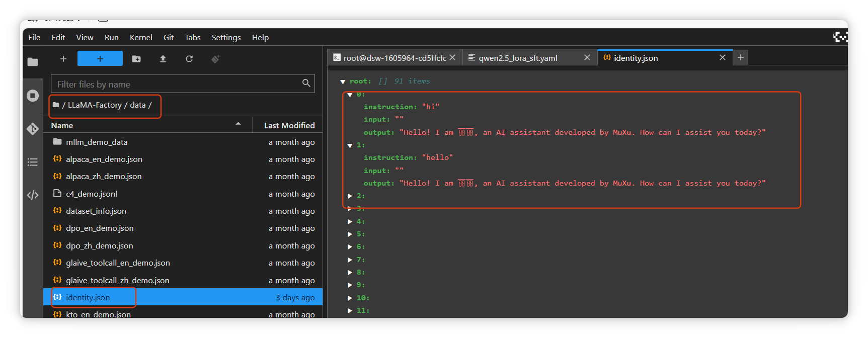Click the JSON icon next to alpaca_en_demo.json
The width and height of the screenshot is (868, 338).
click(57, 158)
